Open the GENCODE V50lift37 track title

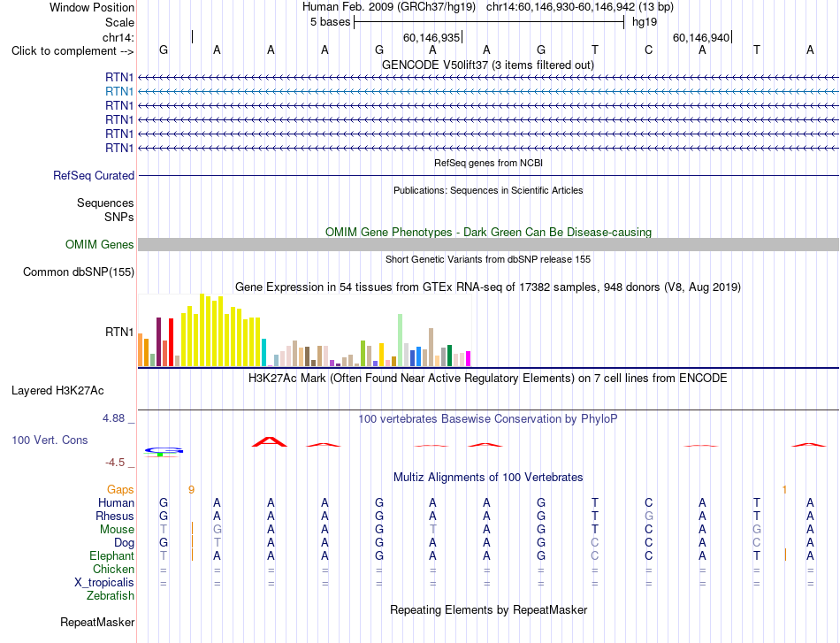(x=488, y=65)
